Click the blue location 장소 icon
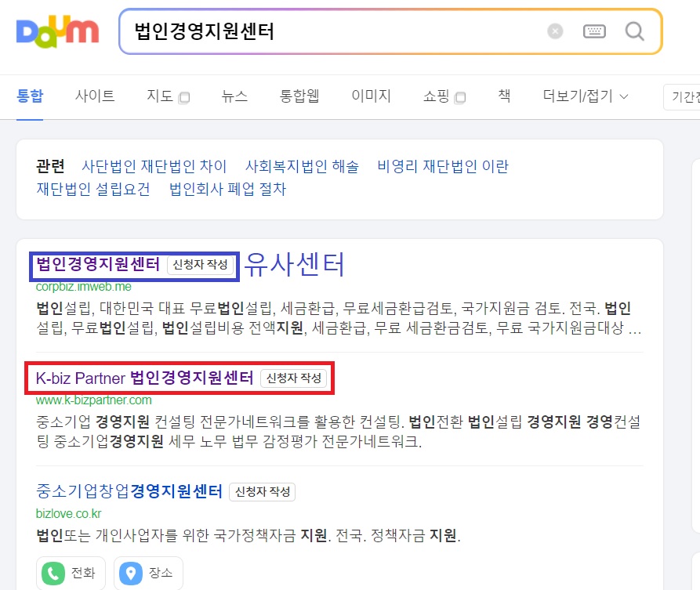Image resolution: width=700 pixels, height=590 pixels. (x=131, y=573)
